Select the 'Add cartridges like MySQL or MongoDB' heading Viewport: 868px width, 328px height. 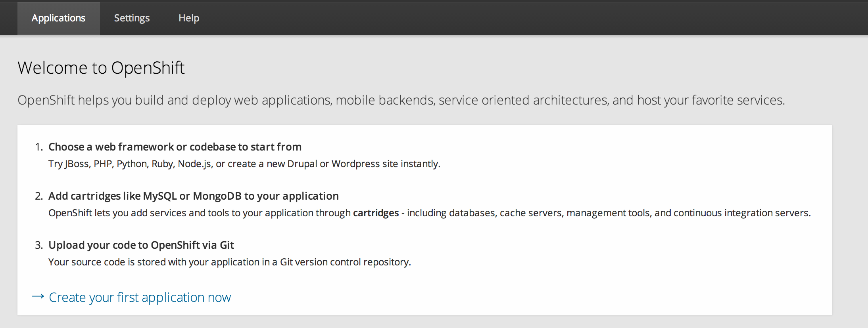point(193,196)
